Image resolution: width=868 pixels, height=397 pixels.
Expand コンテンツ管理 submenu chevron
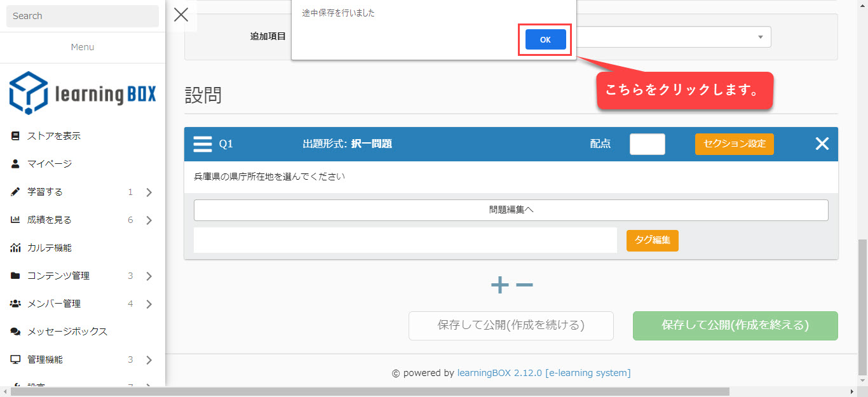click(149, 276)
